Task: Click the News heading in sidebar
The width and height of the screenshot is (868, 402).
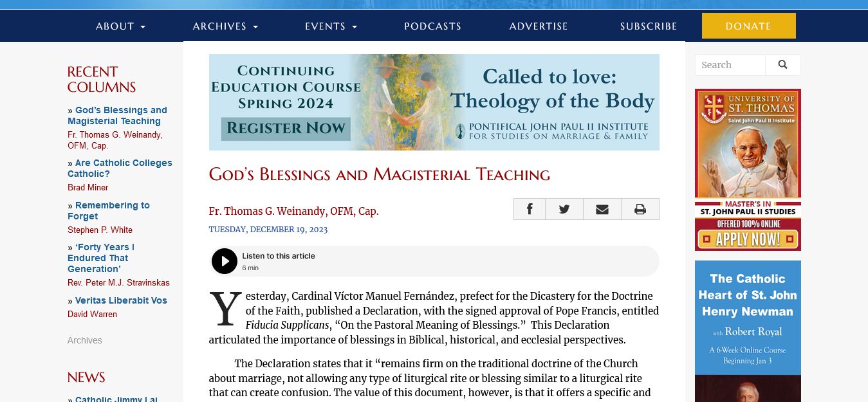Action: (x=86, y=378)
